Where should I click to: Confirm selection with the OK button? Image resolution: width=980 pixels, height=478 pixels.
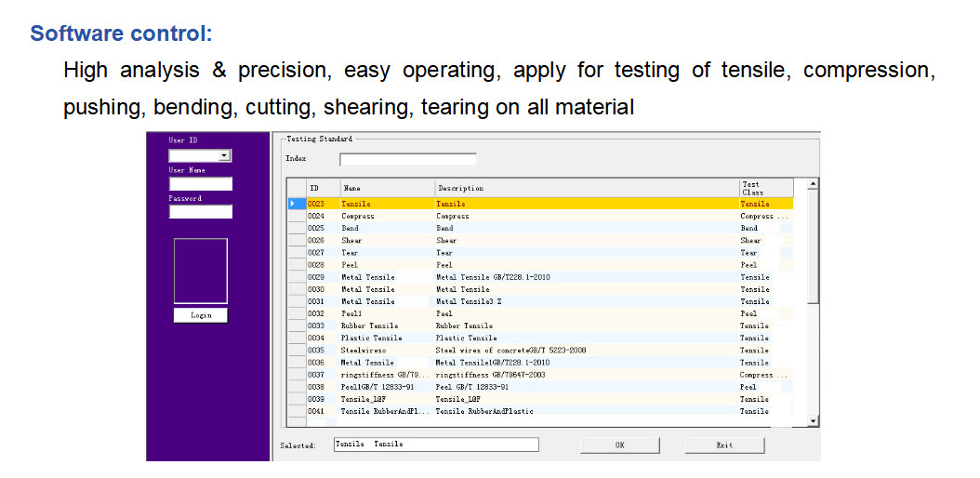pos(619,445)
